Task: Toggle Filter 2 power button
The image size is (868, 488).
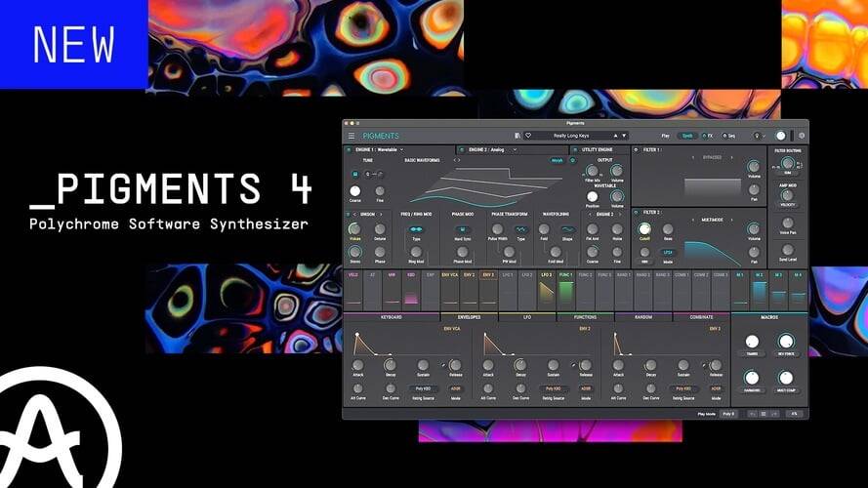Action: 636,213
